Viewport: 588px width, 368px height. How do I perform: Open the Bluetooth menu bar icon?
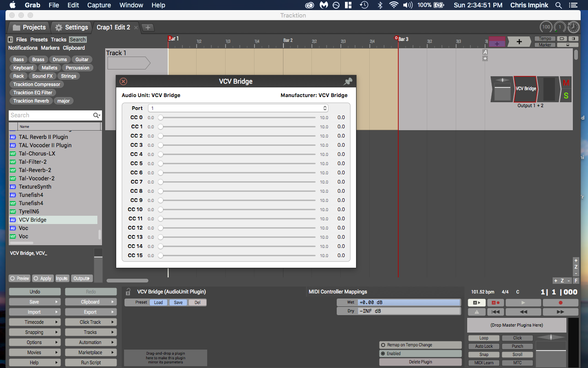pyautogui.click(x=380, y=5)
